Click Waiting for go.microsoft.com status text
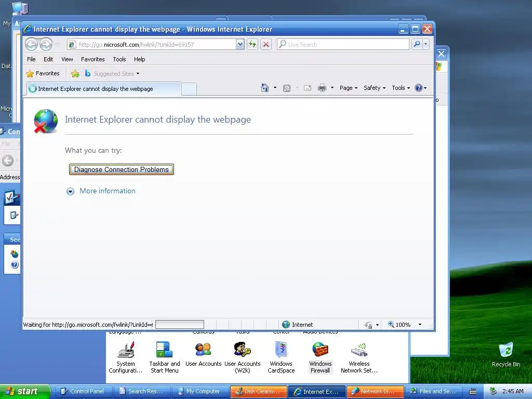The width and height of the screenshot is (532, 399). [88, 325]
